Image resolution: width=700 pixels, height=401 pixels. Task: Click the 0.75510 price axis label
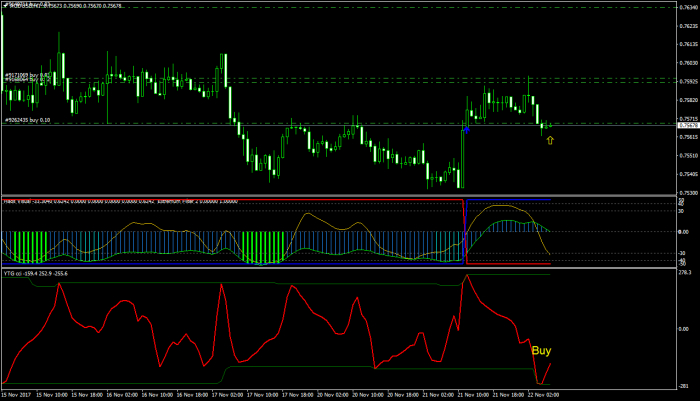tap(688, 156)
